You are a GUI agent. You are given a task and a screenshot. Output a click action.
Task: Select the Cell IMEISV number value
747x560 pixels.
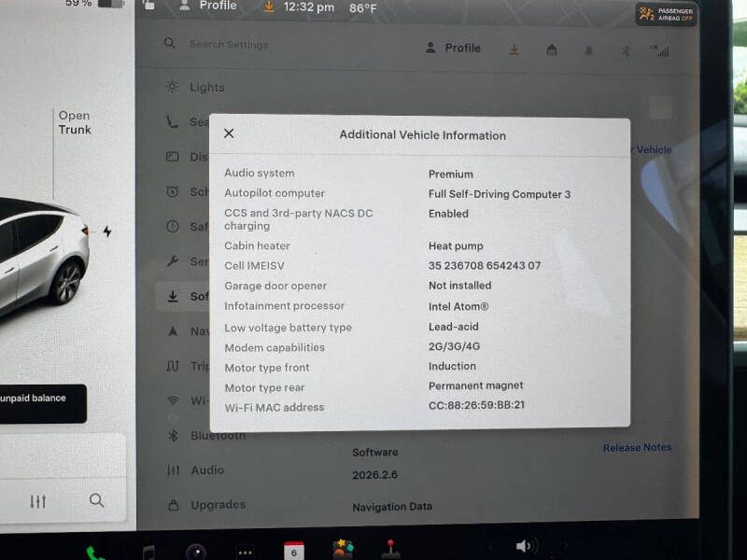click(485, 266)
